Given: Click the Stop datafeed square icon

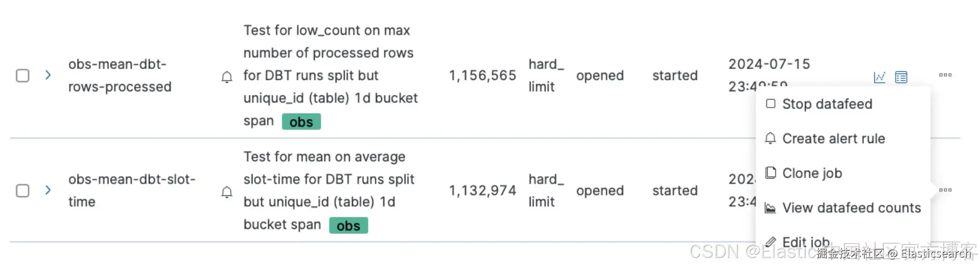Looking at the screenshot, I should [770, 104].
